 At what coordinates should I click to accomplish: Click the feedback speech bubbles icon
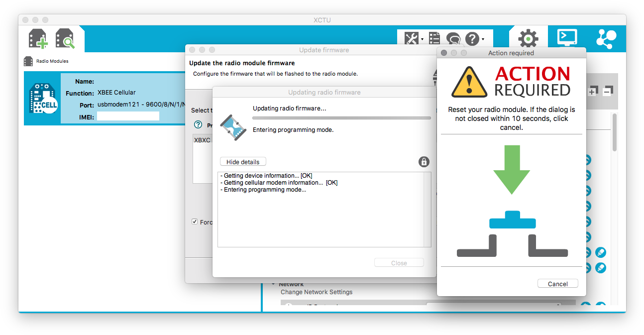coord(453,38)
